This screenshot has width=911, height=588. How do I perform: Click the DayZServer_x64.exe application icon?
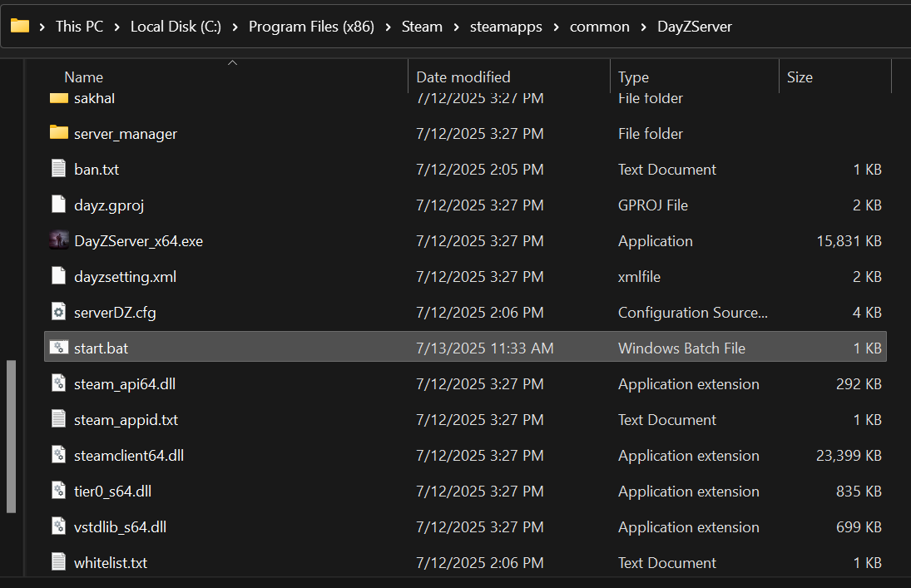coord(58,240)
